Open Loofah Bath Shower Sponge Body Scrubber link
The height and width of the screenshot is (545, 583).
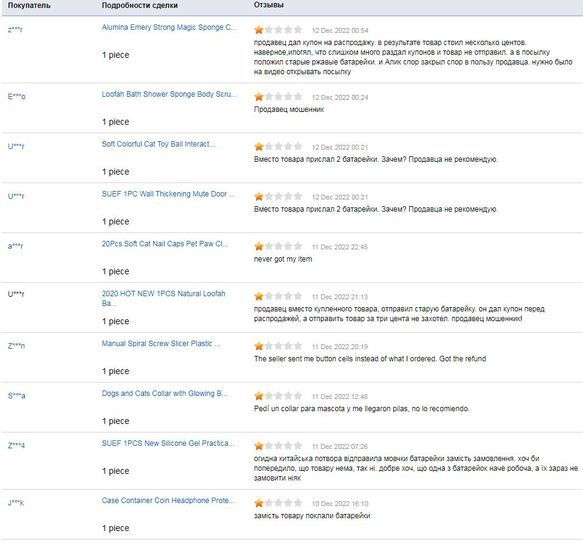pyautogui.click(x=169, y=94)
